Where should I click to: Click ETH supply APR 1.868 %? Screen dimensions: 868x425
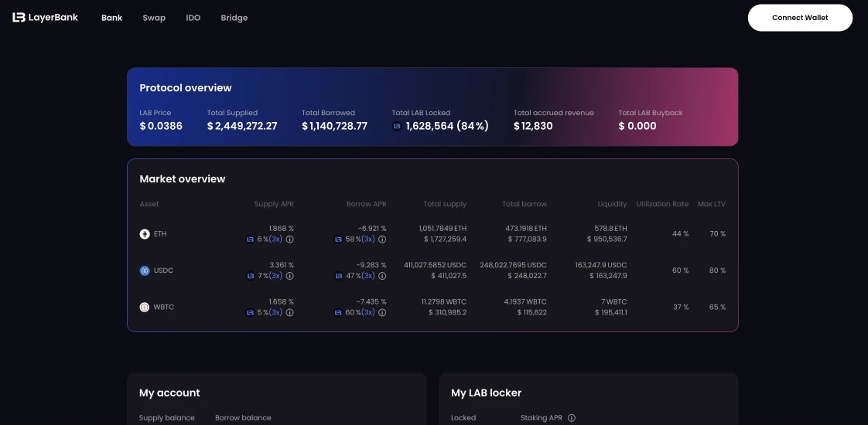(x=282, y=228)
